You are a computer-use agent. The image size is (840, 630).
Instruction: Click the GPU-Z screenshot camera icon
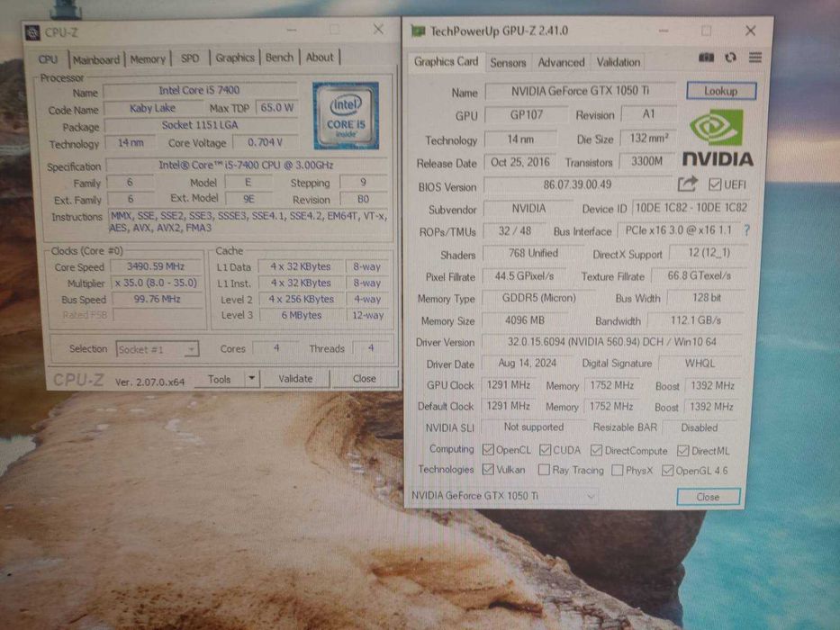706,58
